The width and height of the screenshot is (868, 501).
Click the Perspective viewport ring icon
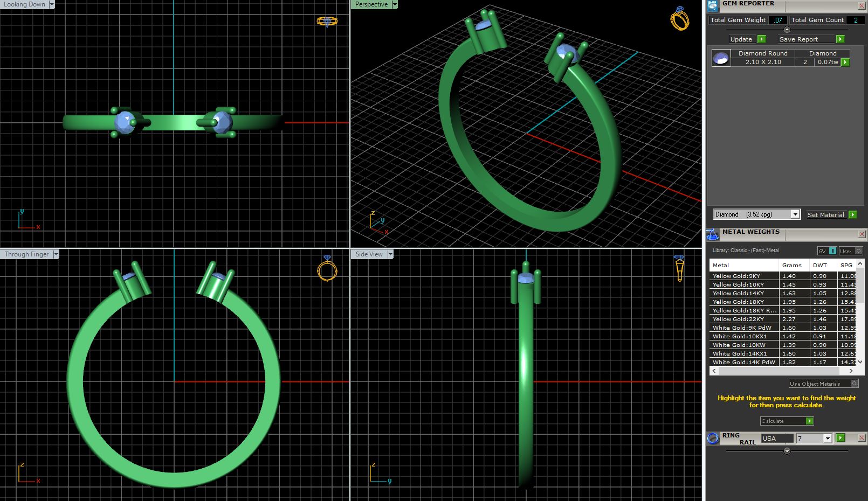(679, 19)
